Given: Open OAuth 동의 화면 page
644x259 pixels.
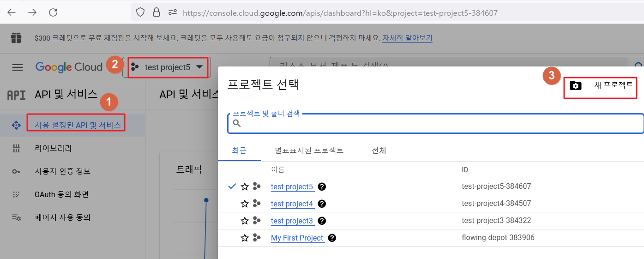Looking at the screenshot, I should (x=61, y=194).
